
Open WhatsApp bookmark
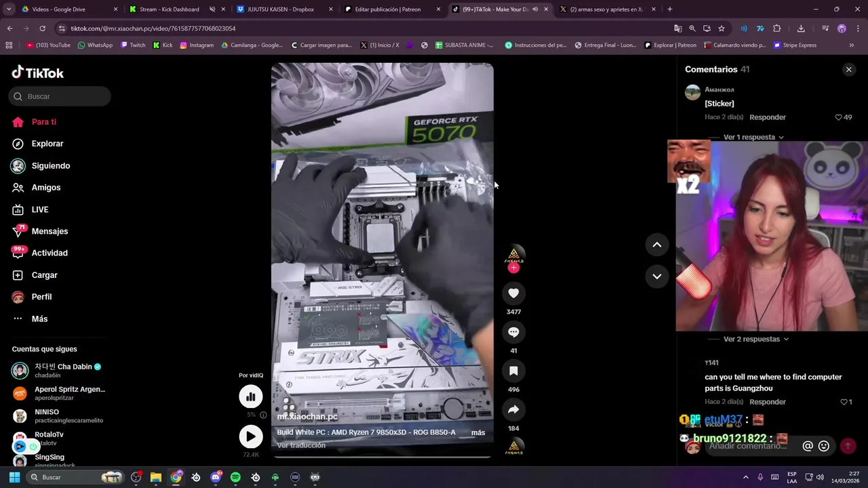click(95, 45)
